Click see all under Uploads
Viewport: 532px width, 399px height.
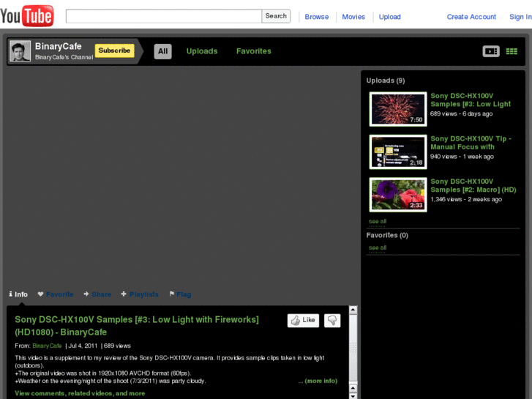[x=378, y=221]
